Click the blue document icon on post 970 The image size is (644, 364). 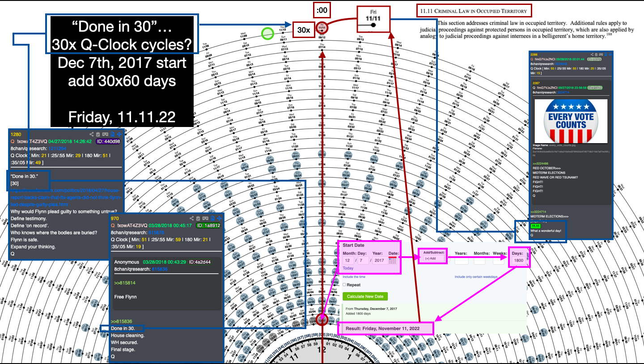(212, 218)
